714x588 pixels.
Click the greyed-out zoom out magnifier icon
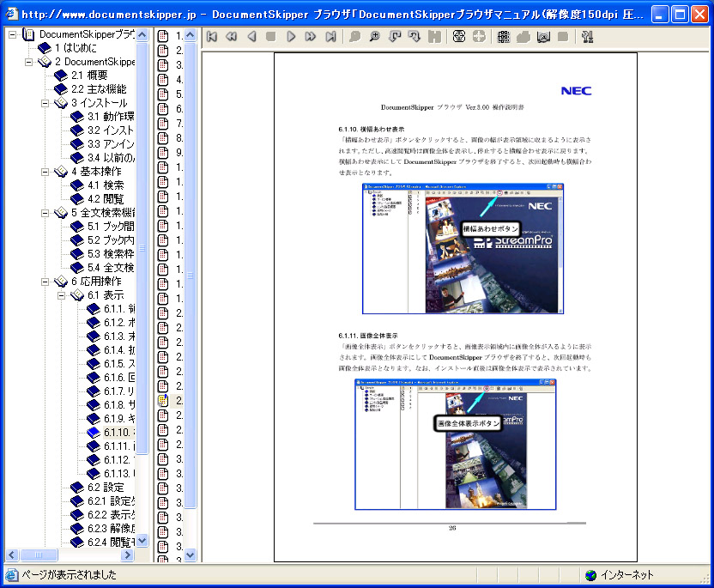click(x=354, y=36)
